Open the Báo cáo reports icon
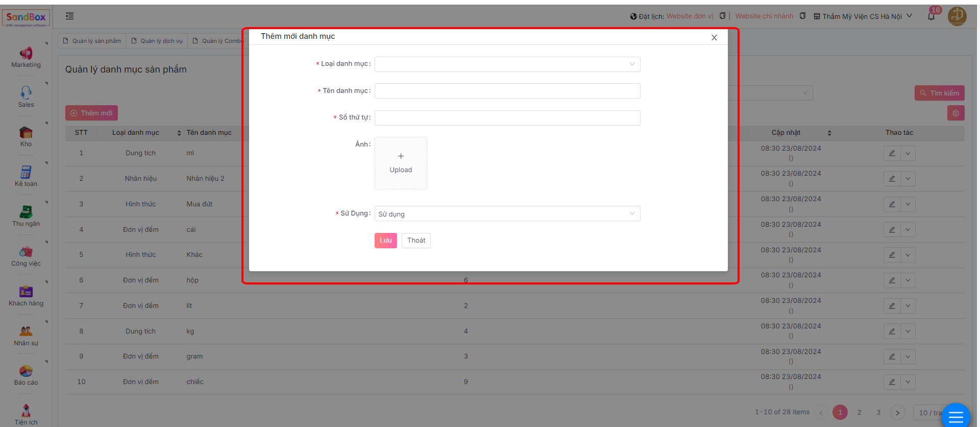980x427 pixels. pyautogui.click(x=26, y=371)
